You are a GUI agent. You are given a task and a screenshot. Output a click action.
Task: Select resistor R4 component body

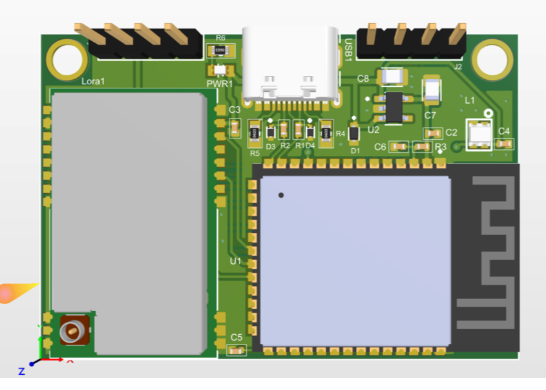point(326,133)
